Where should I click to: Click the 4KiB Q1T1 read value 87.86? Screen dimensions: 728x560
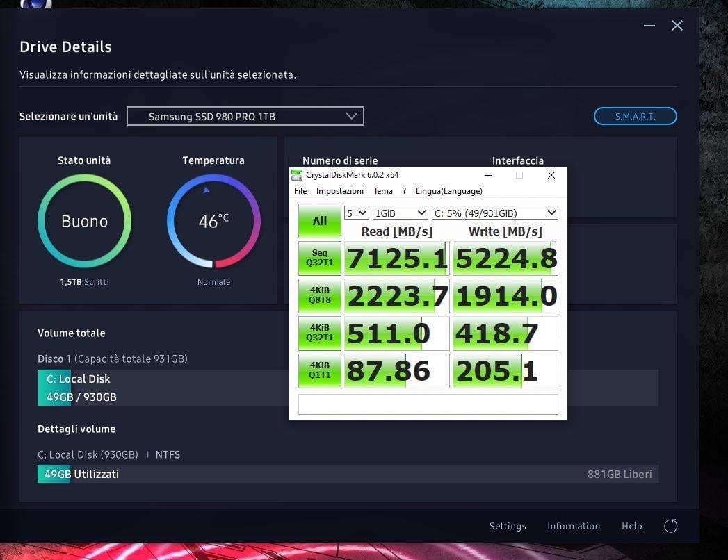(x=396, y=371)
